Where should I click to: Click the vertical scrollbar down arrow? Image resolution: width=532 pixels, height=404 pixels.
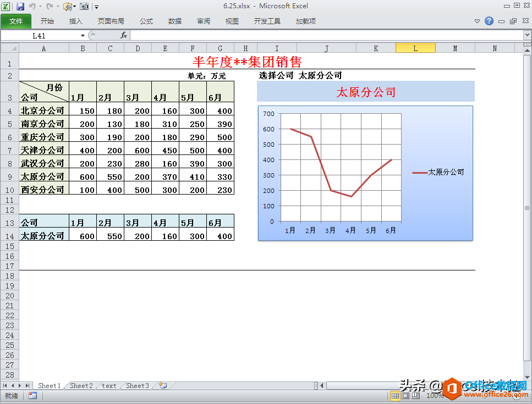pos(527,377)
